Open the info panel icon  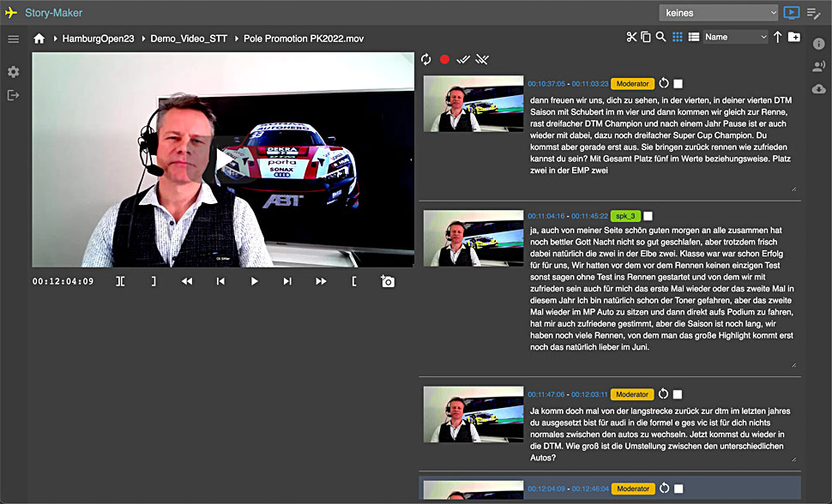tap(819, 44)
